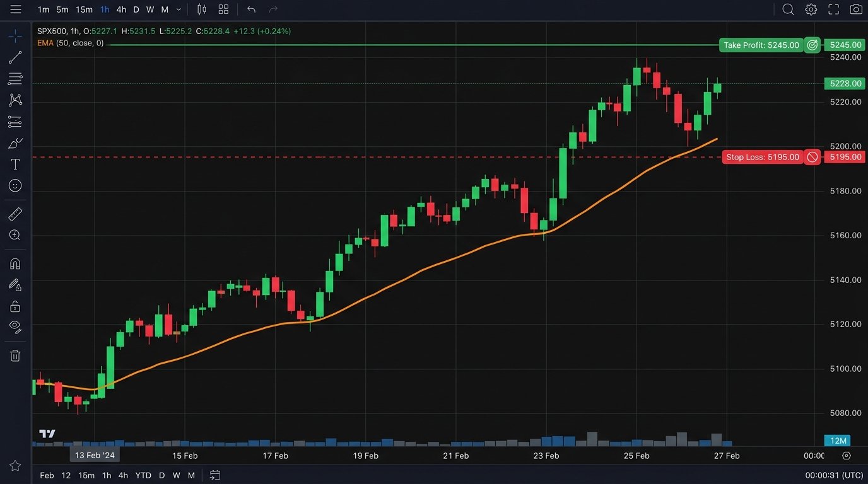Hide all drawings with the eye icon
The image size is (868, 484).
coord(15,326)
